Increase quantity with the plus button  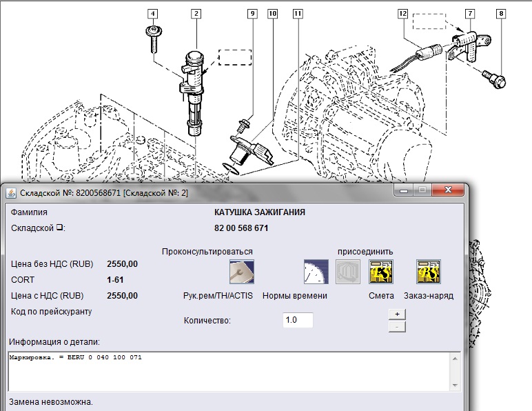coord(396,314)
